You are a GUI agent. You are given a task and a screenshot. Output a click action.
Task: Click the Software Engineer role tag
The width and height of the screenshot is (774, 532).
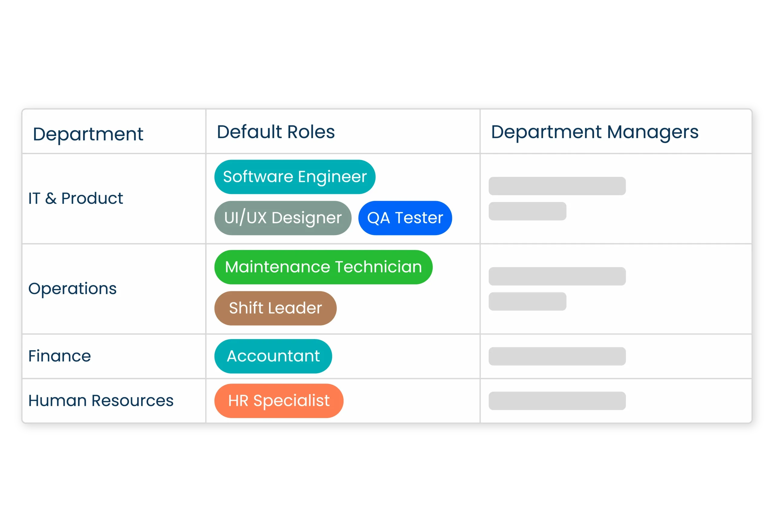point(295,177)
